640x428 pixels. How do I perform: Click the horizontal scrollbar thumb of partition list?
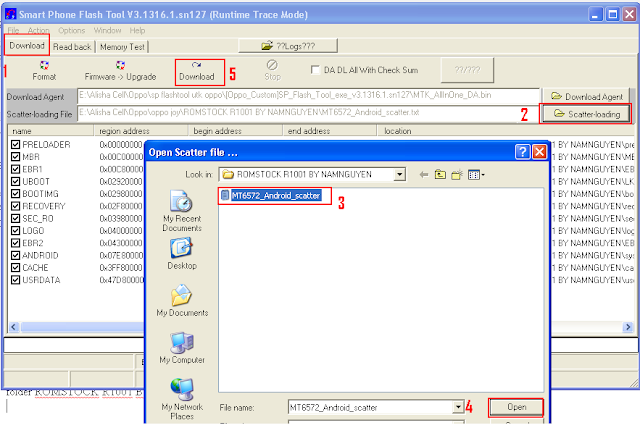click(82, 327)
